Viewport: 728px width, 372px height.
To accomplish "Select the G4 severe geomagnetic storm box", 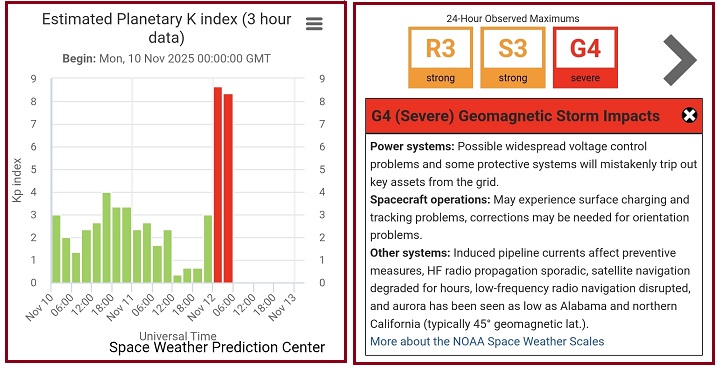I will [585, 58].
